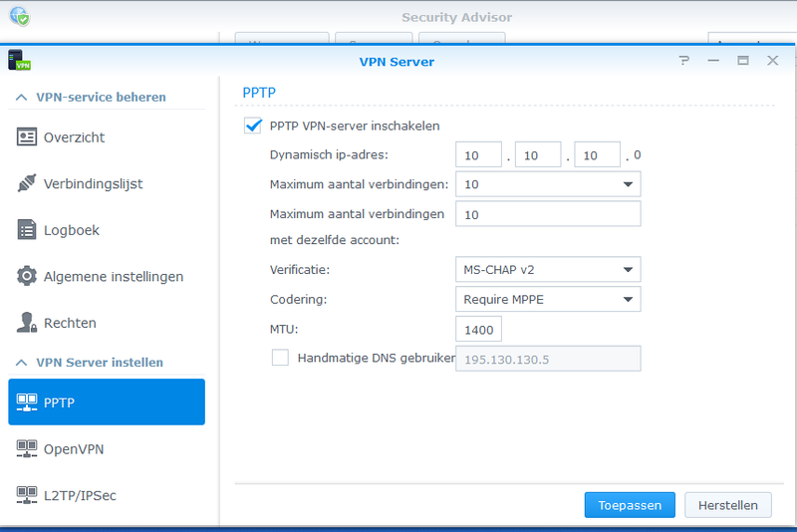Enable Handmatige DNS gebruiken checkbox
The width and height of the screenshot is (797, 532).
[280, 358]
